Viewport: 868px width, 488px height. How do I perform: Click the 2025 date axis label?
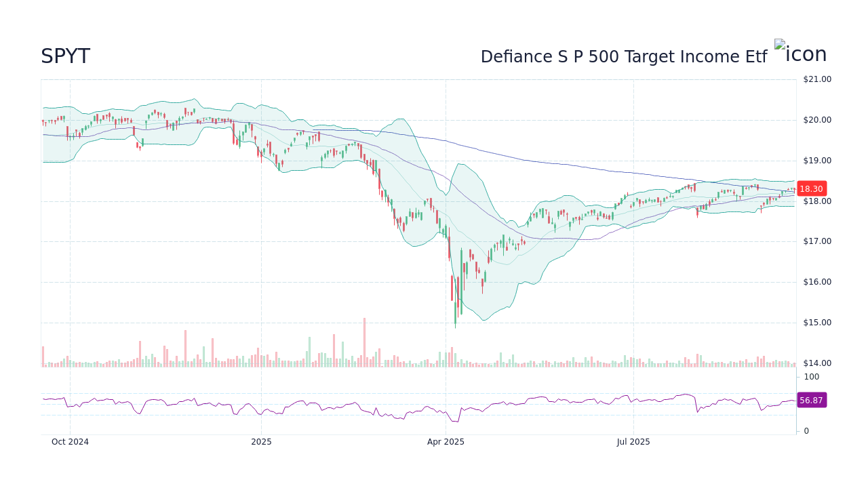261,442
